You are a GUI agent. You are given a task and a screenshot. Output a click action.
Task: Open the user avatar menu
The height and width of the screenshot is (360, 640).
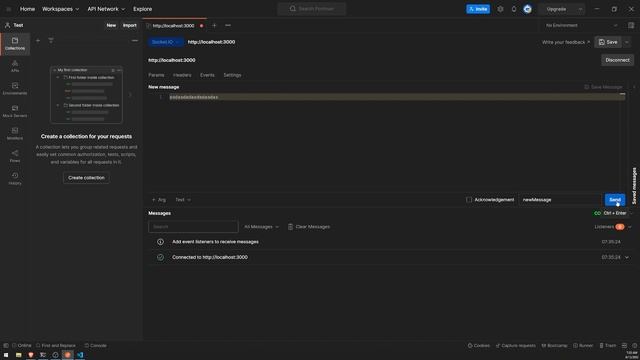click(x=527, y=9)
